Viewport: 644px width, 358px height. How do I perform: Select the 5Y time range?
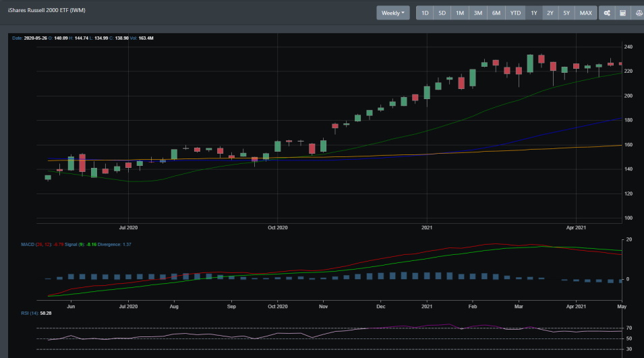(x=566, y=13)
